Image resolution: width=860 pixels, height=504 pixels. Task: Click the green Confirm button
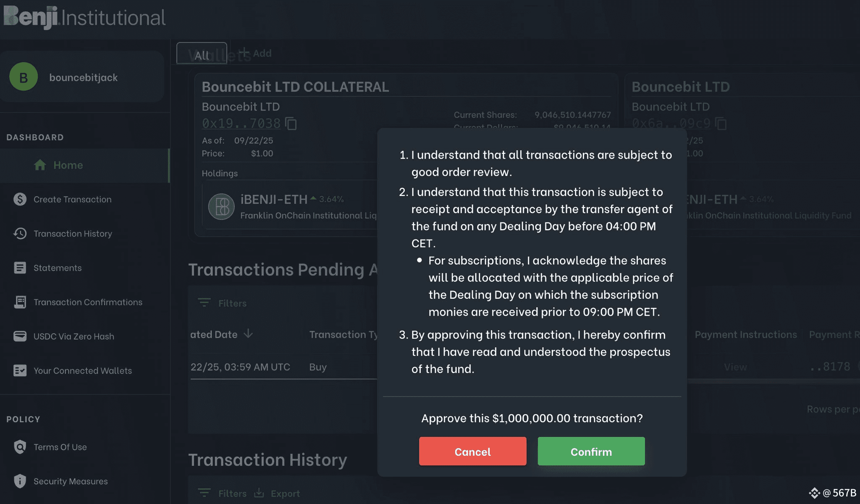[x=591, y=451]
